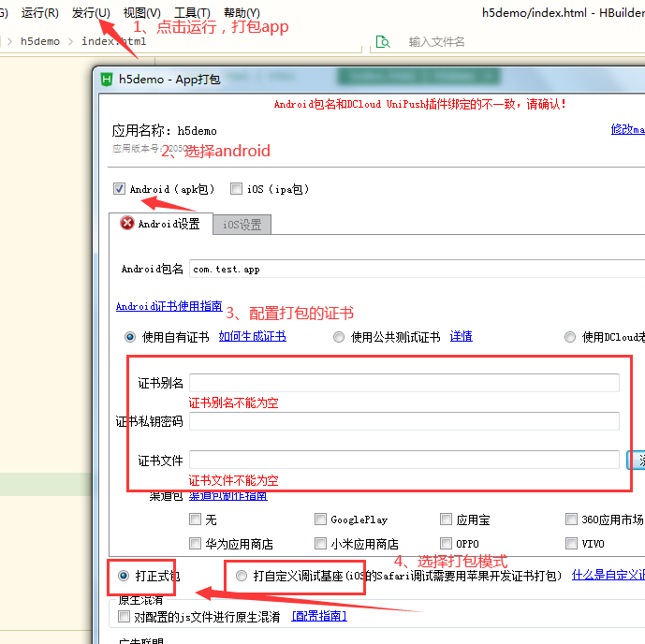Switch to the iOS设置 tab
The image size is (645, 644).
tap(242, 225)
